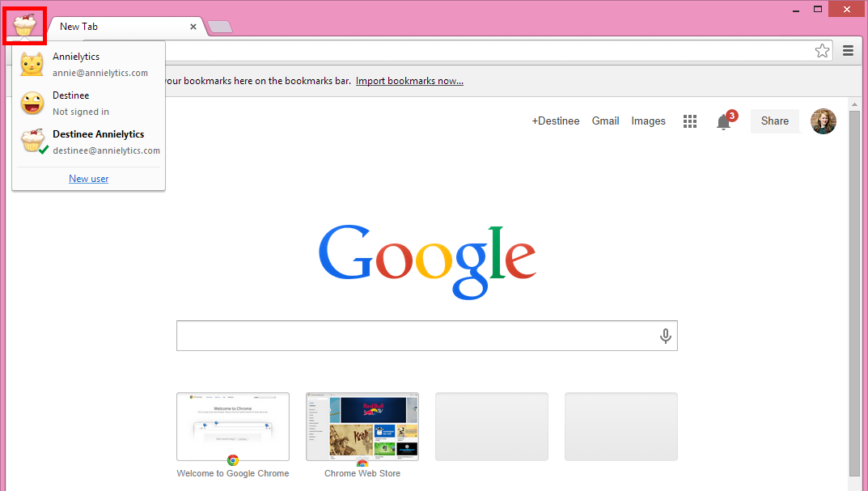Bookmark this page with the star icon
Screen dimensions: 868x491
click(822, 51)
